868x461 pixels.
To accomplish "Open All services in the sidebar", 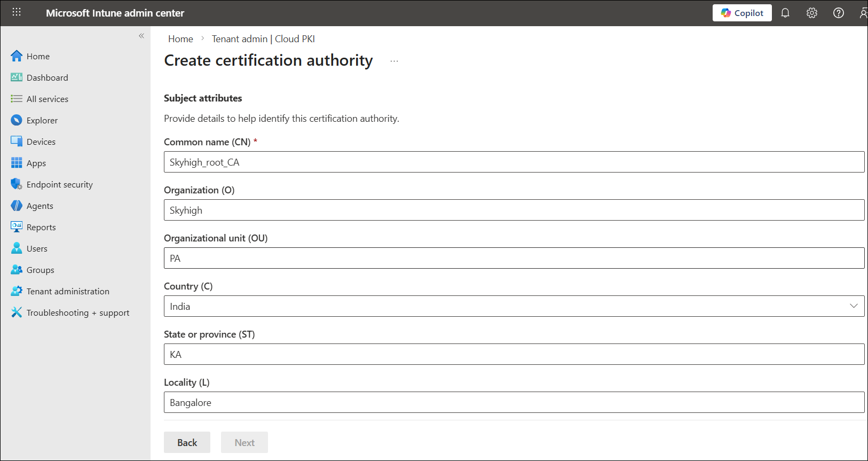I will (x=48, y=99).
